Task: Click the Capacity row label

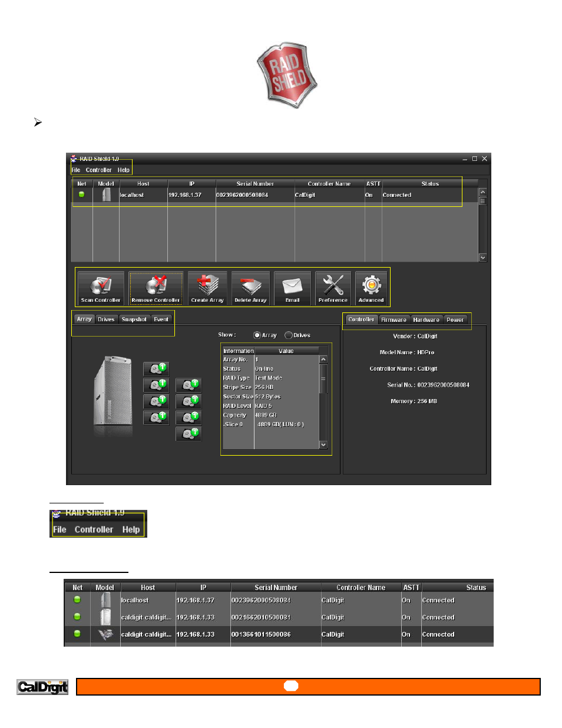Action: (234, 415)
